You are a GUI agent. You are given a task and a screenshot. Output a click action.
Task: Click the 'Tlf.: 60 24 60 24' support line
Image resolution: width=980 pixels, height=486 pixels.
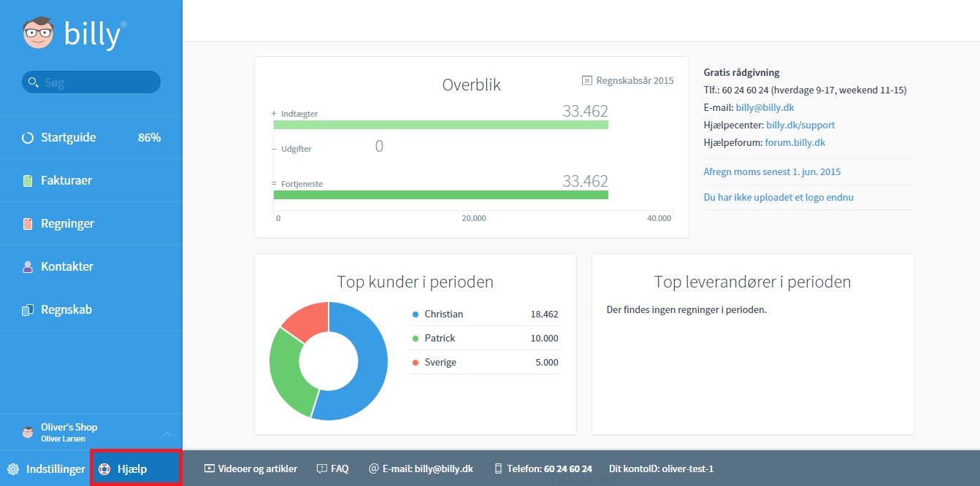pos(805,90)
